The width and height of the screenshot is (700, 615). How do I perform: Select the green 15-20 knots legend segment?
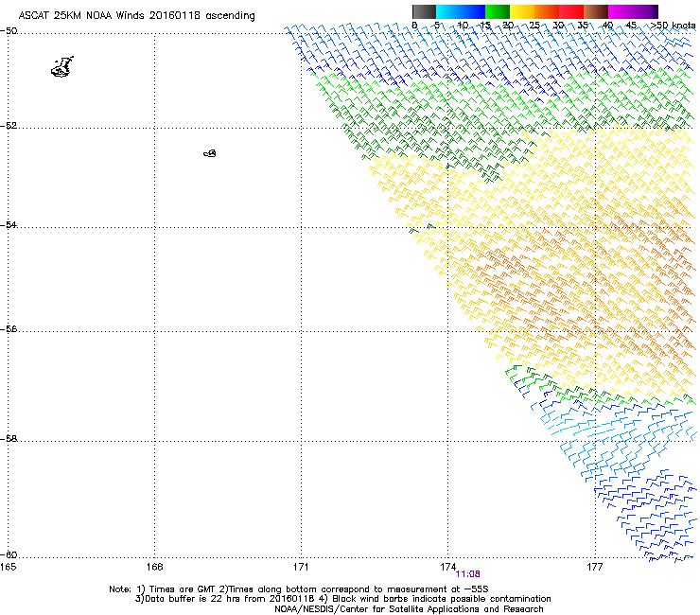point(498,11)
